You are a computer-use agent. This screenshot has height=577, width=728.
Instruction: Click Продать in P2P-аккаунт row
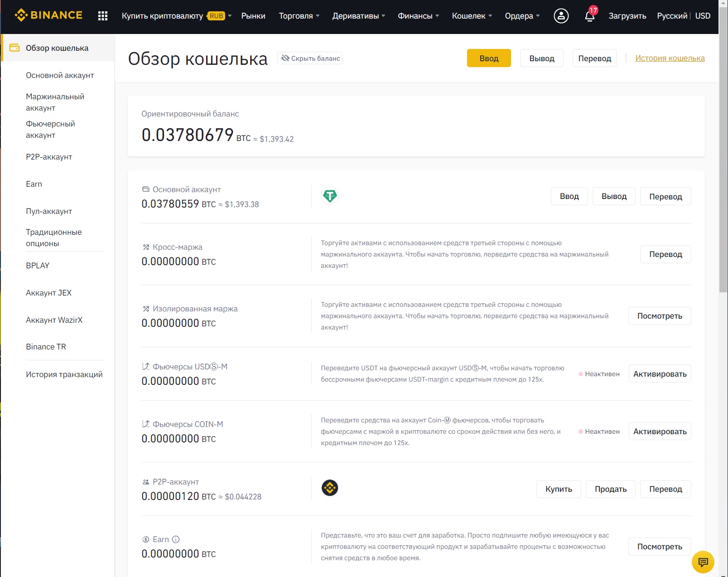[x=611, y=489]
